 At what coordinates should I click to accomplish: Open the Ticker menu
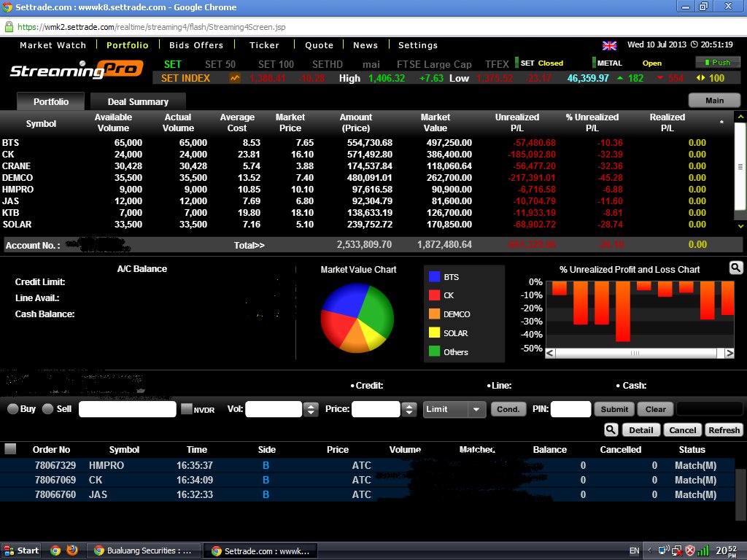click(264, 45)
